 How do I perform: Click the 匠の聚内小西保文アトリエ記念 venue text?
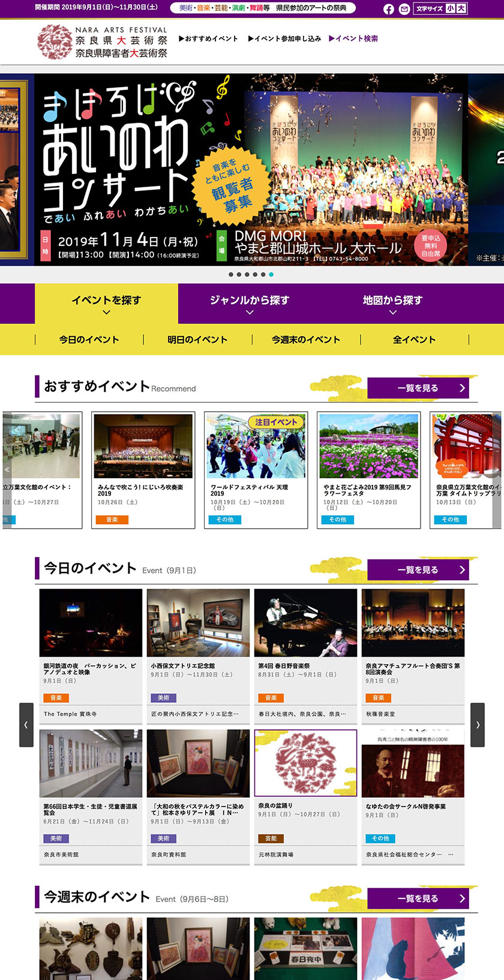195,714
